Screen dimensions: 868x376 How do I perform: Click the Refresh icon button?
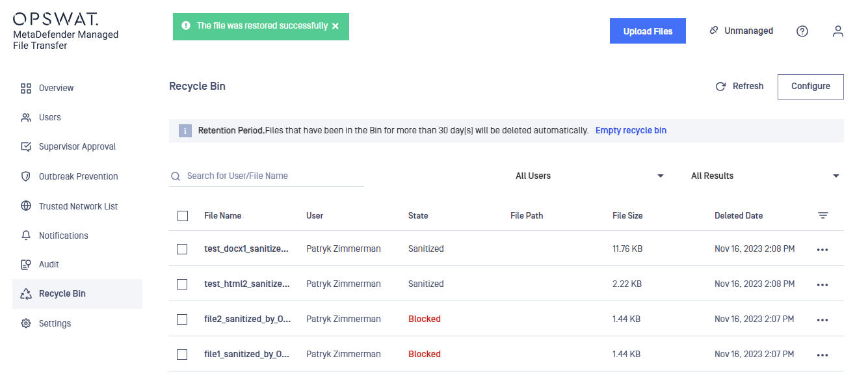(720, 87)
